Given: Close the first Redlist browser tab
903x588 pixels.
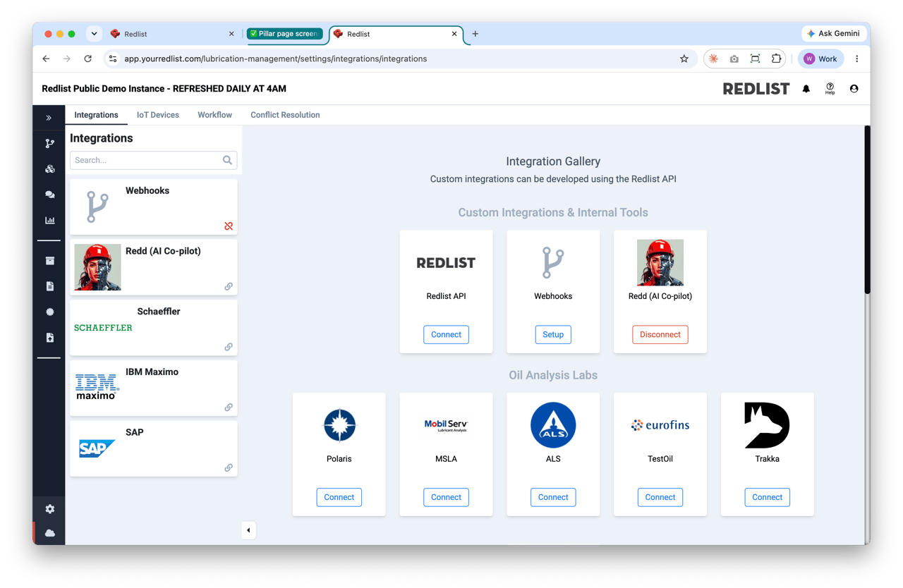Looking at the screenshot, I should tap(231, 34).
